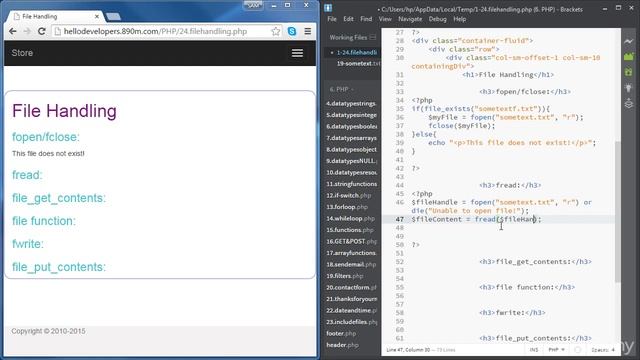Open the Chrome main menu
Image resolution: width=640 pixels, height=360 pixels.
click(307, 31)
